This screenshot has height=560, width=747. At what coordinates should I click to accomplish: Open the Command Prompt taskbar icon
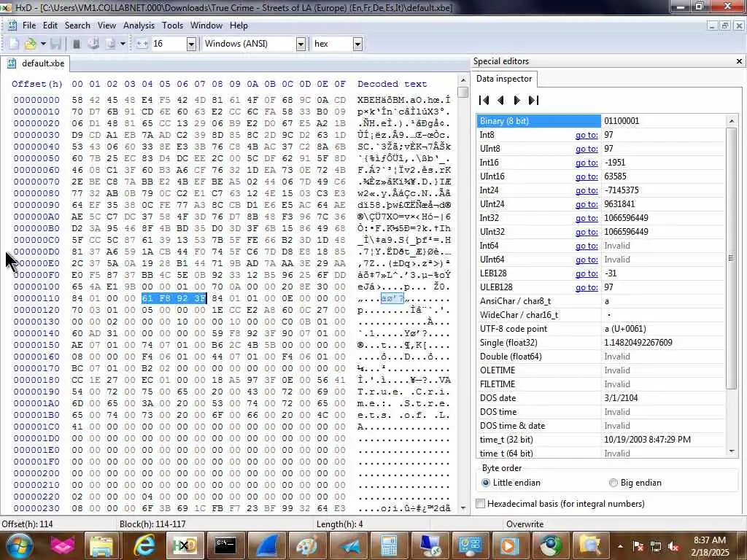pos(225,545)
